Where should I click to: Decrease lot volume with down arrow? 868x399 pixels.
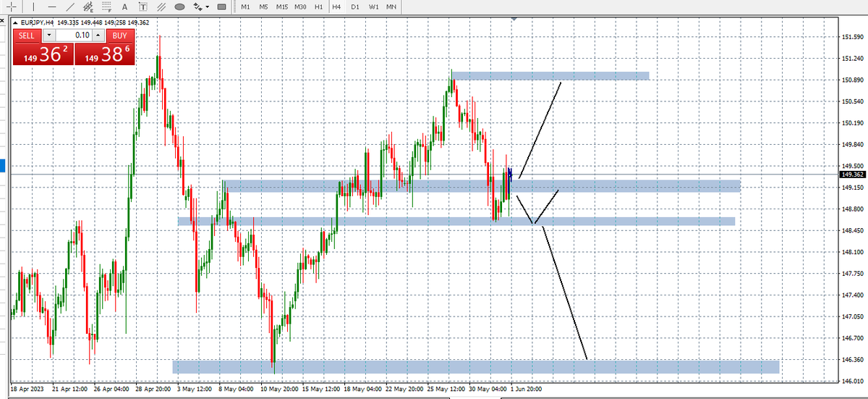point(48,35)
